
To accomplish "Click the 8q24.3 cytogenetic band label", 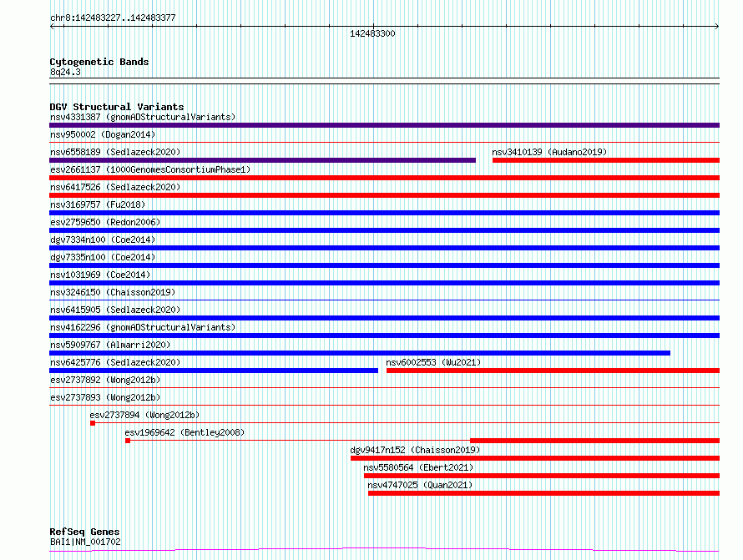I will tap(65, 72).
